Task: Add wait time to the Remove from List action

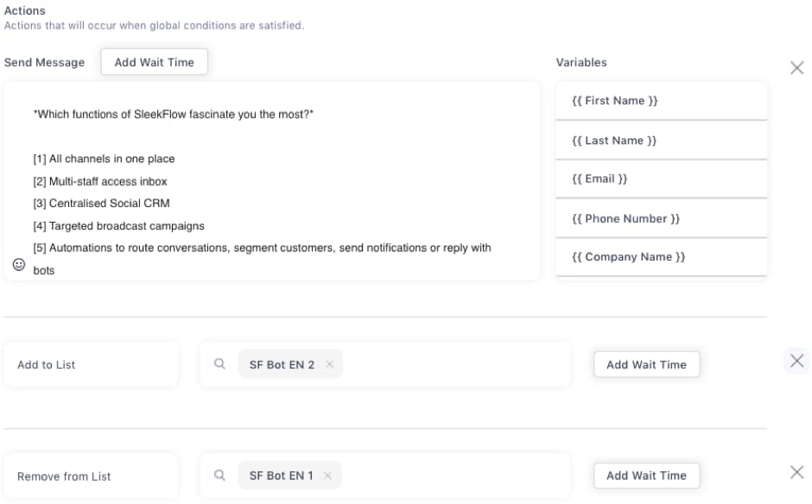Action: [646, 476]
